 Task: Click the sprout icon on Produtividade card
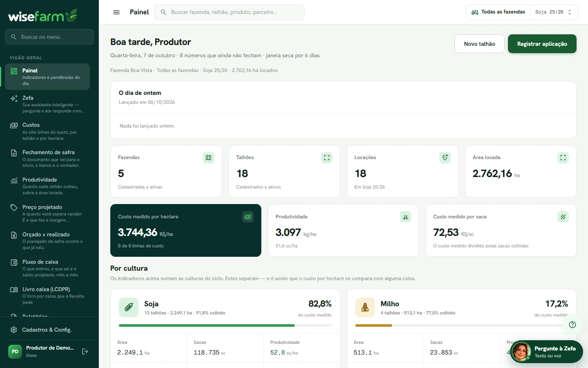click(405, 217)
